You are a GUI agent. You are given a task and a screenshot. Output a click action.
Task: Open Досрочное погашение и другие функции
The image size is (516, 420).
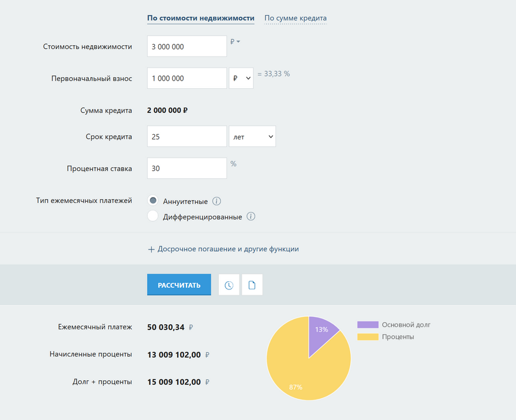pos(228,249)
